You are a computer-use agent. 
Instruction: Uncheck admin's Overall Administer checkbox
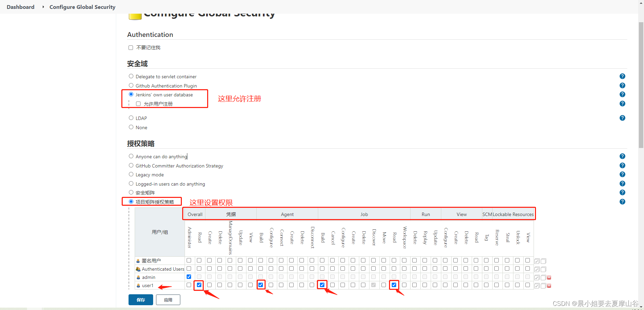189,277
